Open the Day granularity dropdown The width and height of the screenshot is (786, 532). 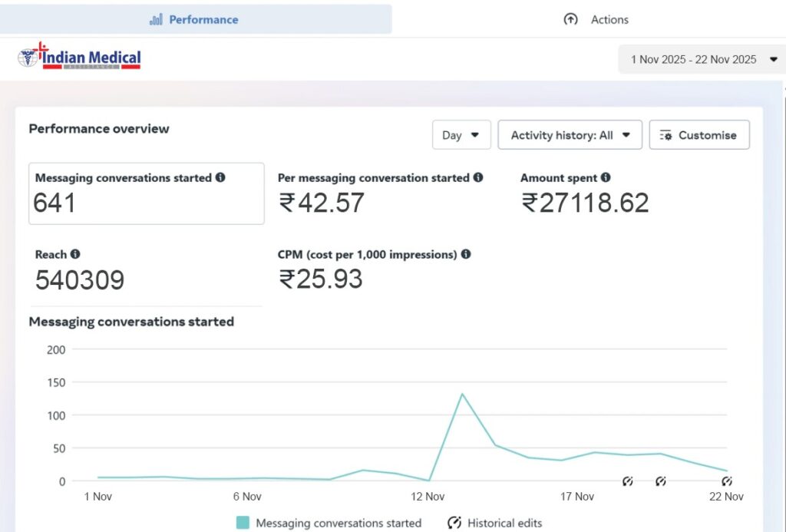pyautogui.click(x=461, y=135)
